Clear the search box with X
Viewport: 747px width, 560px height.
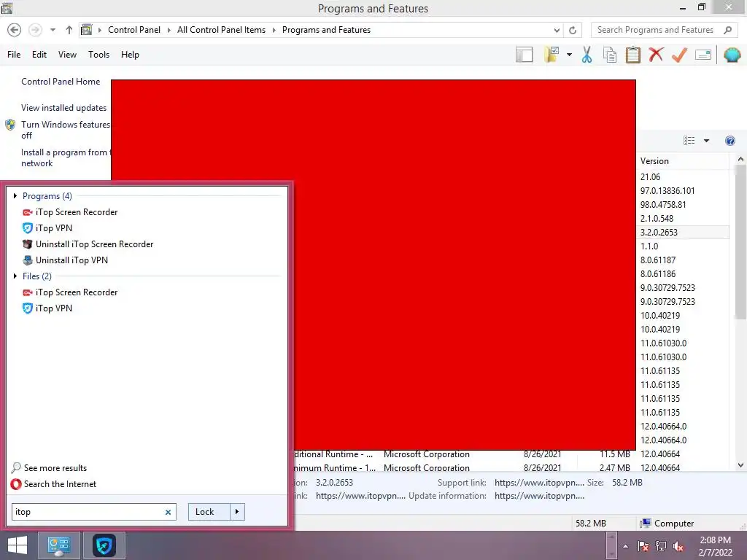[x=168, y=512]
